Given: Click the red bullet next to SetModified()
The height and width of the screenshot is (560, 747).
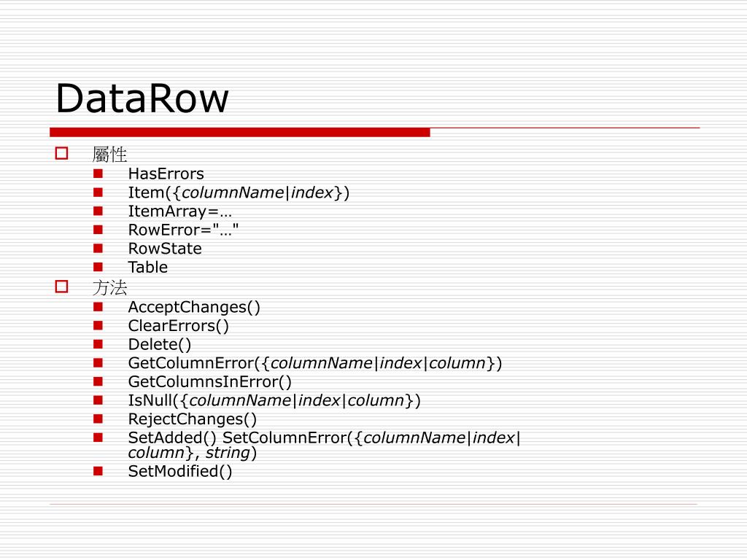Looking at the screenshot, I should (98, 472).
